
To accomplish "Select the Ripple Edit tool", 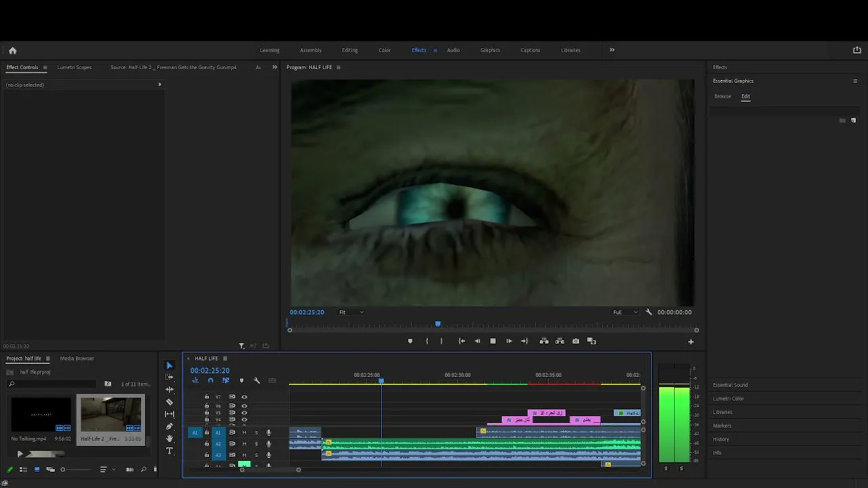I will (170, 390).
